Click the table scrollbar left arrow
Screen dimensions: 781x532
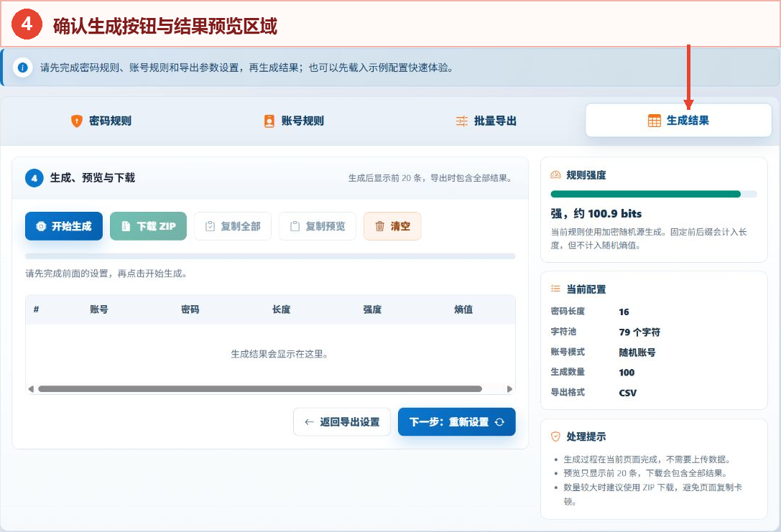click(x=31, y=388)
